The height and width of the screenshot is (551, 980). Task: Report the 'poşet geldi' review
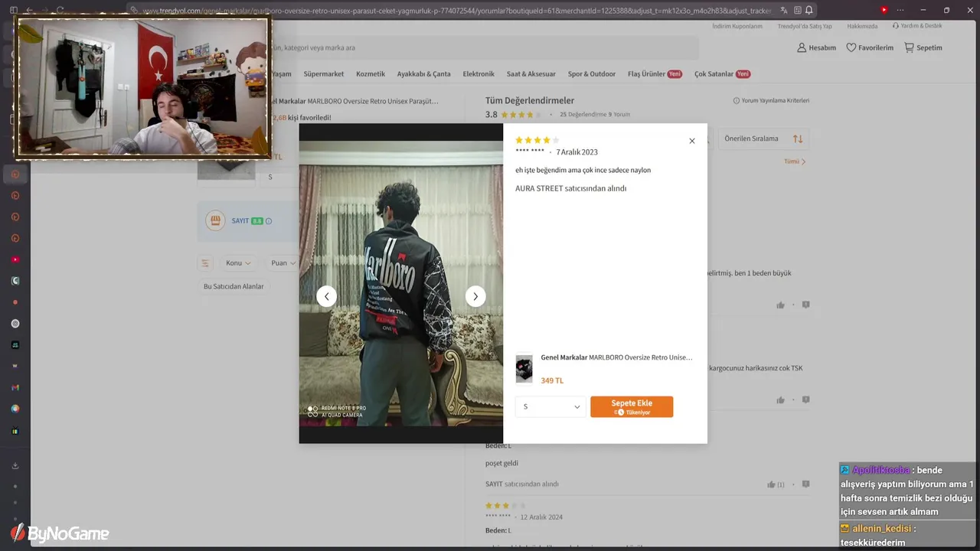pos(805,484)
